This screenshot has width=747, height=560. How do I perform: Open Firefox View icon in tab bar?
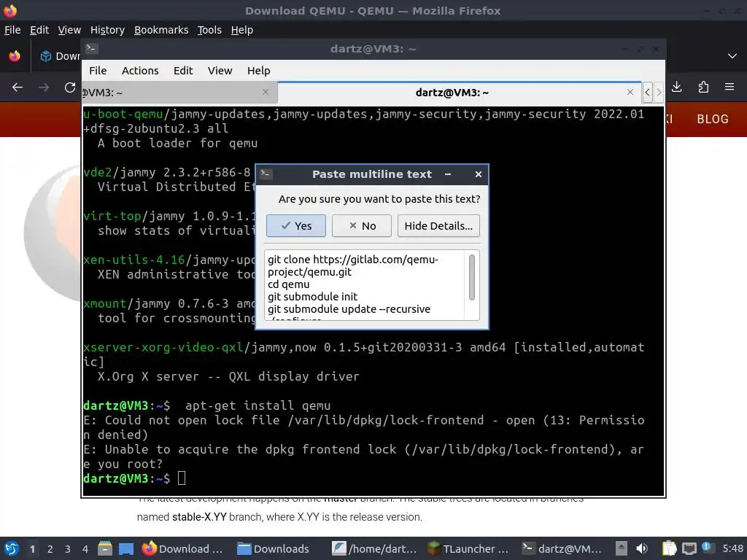click(15, 56)
